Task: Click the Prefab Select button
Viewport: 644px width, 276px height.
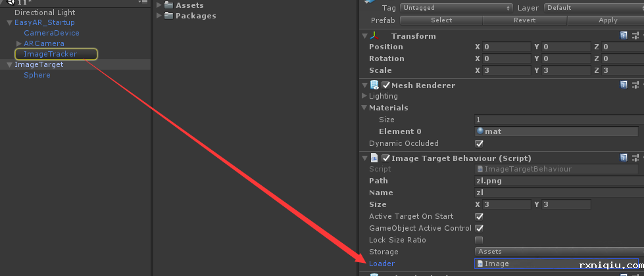Action: click(441, 20)
